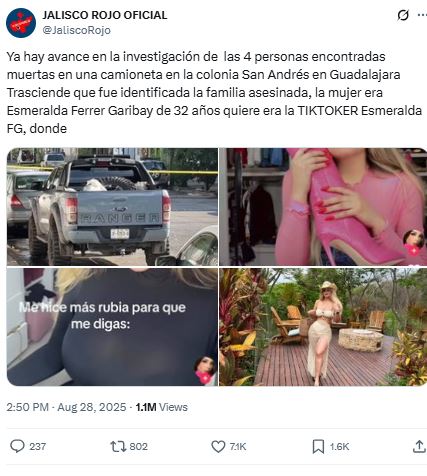The width and height of the screenshot is (427, 476).
Task: Open the 'Me hice más rubia' image
Action: click(x=112, y=327)
